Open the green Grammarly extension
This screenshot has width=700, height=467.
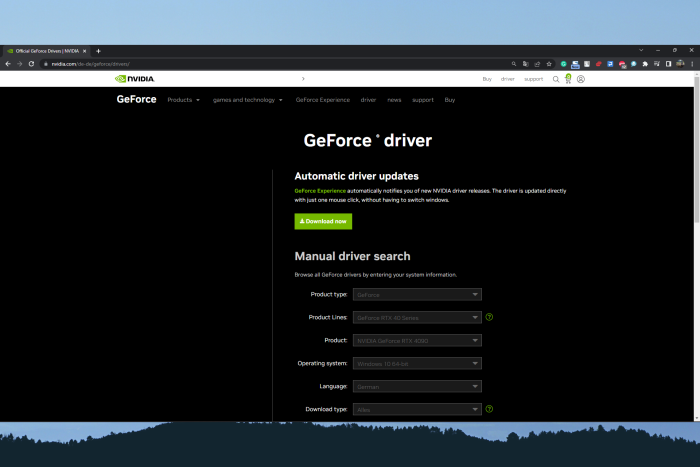pyautogui.click(x=563, y=64)
